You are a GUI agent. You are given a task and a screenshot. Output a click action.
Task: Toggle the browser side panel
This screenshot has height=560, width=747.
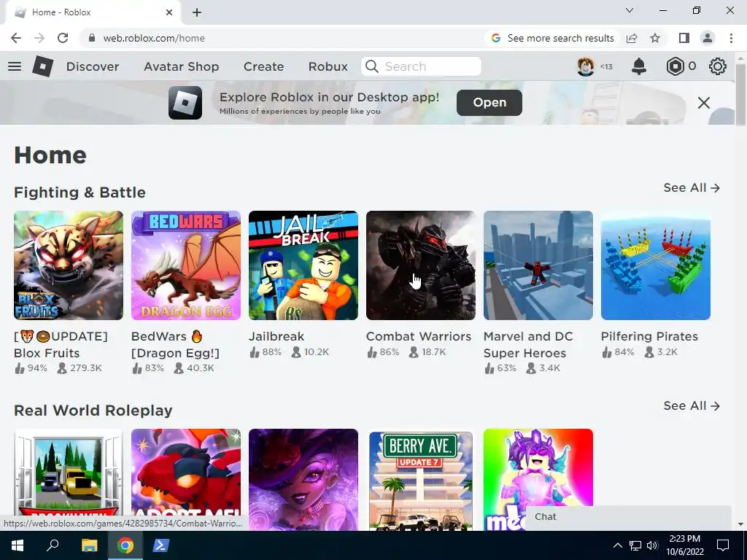click(x=684, y=38)
